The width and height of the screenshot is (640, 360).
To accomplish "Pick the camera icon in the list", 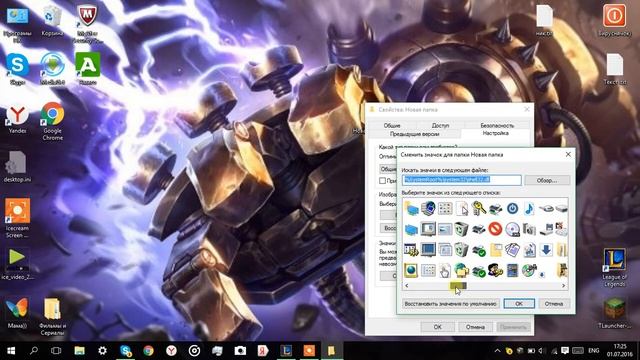I will [529, 229].
